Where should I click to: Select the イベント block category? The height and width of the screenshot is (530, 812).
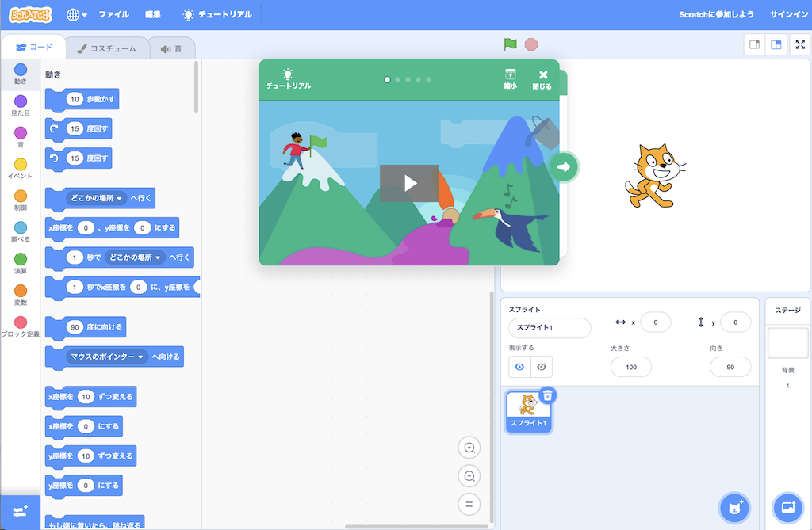coord(20,169)
